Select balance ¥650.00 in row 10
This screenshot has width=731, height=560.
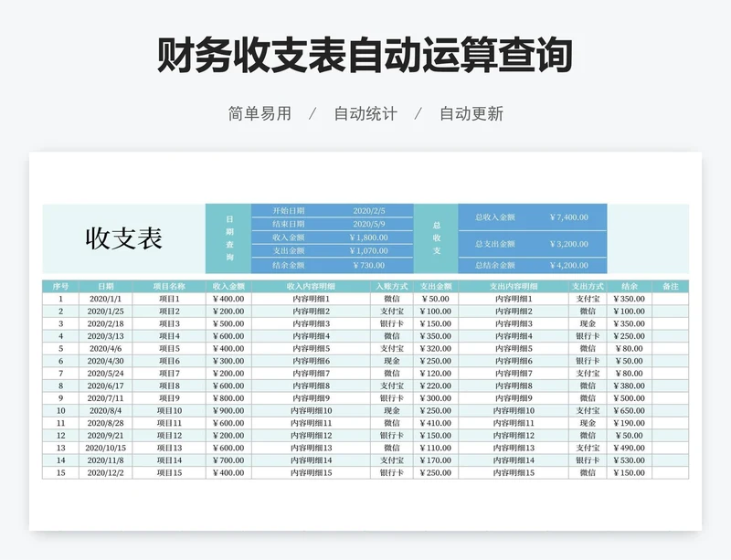[630, 411]
